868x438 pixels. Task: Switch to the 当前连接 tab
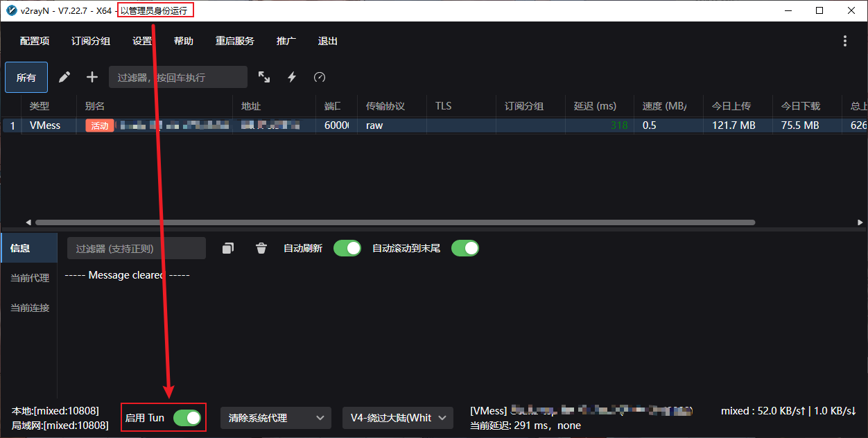pyautogui.click(x=30, y=307)
